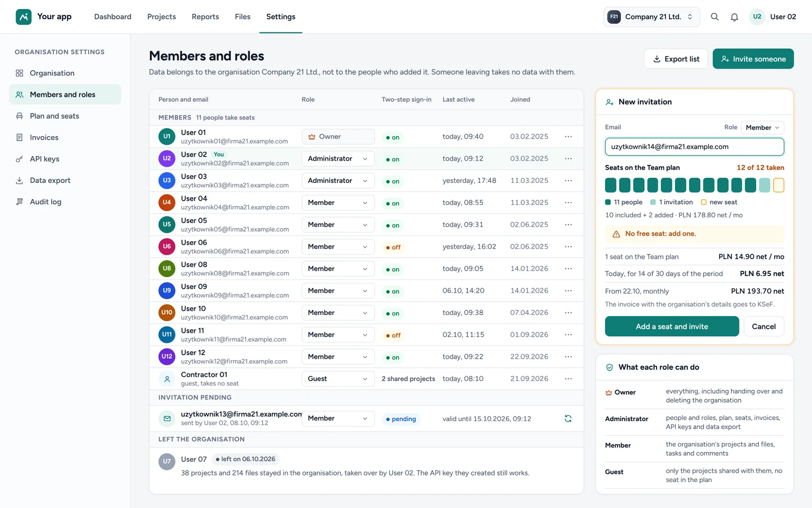Select the Settings tab
812x508 pixels.
click(281, 17)
